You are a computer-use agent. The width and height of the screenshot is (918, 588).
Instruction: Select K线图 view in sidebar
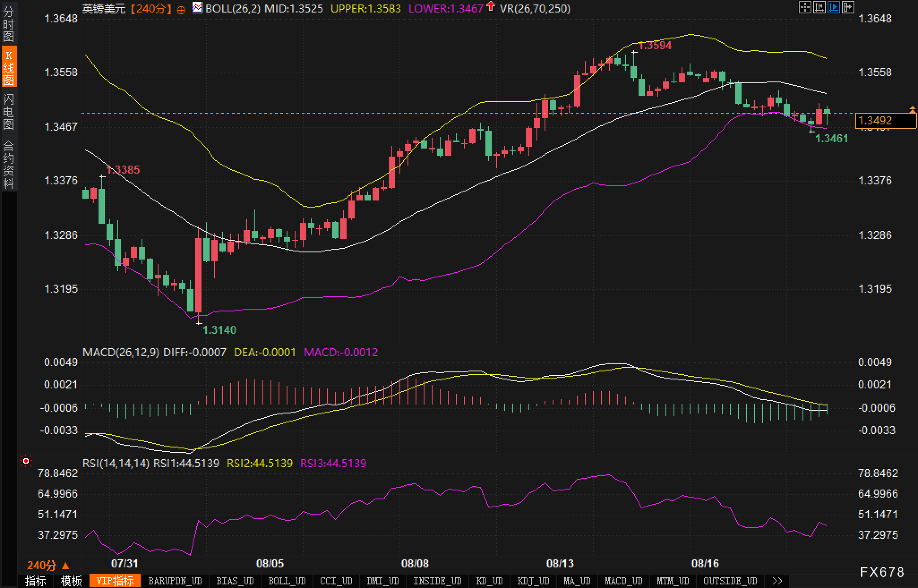tap(9, 67)
